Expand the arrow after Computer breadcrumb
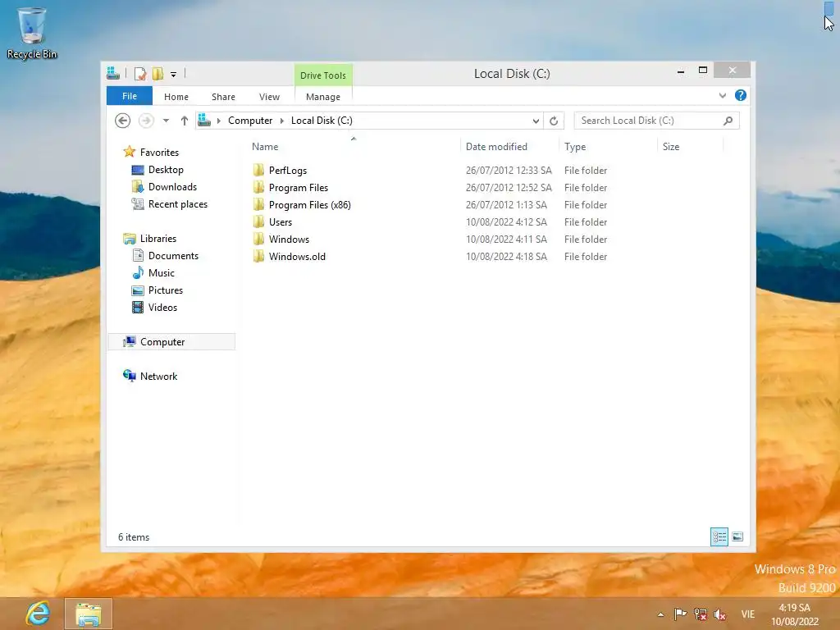 (x=282, y=121)
